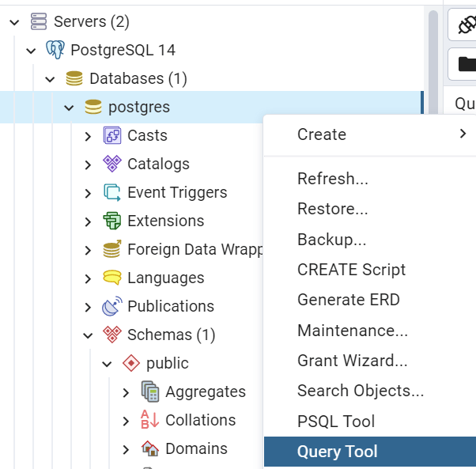Click the Catalogs node icon

[x=112, y=164]
